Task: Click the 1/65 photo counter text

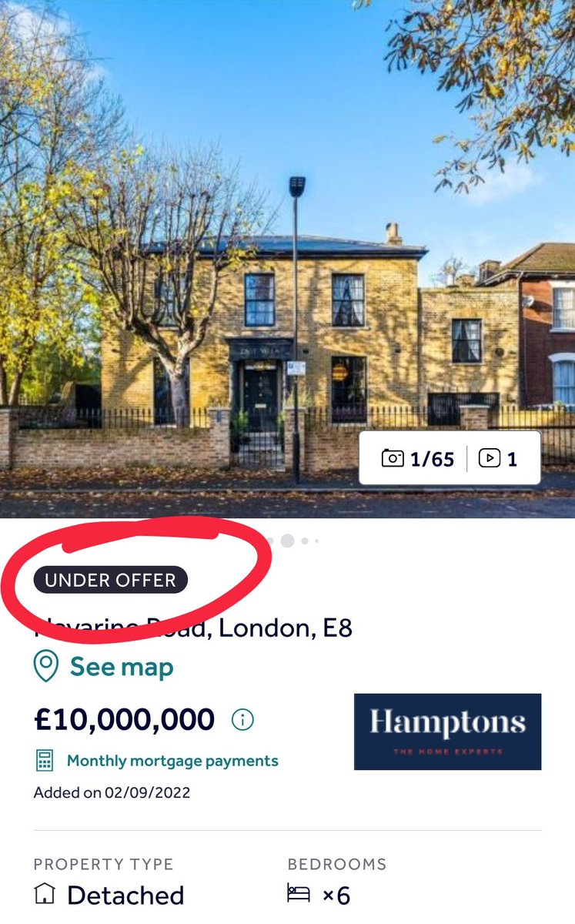Action: [x=432, y=460]
